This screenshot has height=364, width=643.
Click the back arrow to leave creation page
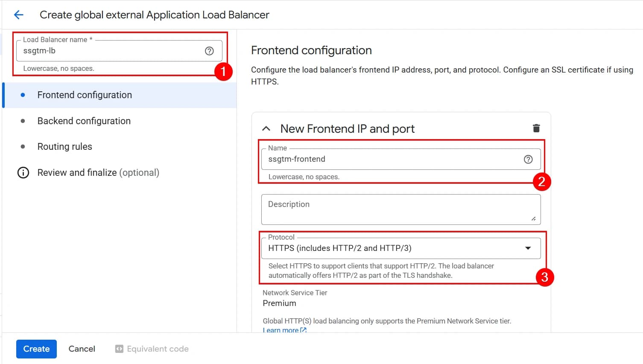[x=18, y=15]
